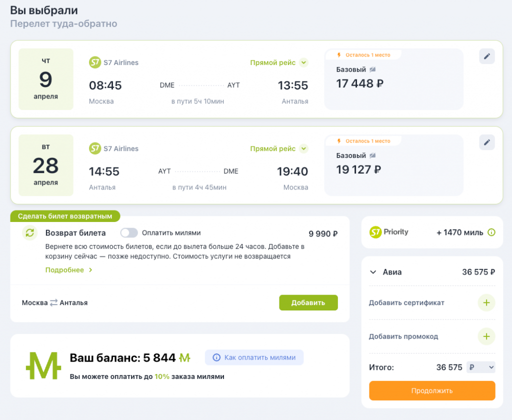Click the Базовый fare label on the return flight

(351, 155)
